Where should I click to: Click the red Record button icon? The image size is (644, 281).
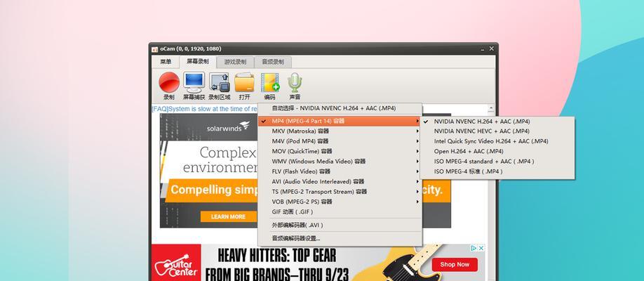(169, 82)
